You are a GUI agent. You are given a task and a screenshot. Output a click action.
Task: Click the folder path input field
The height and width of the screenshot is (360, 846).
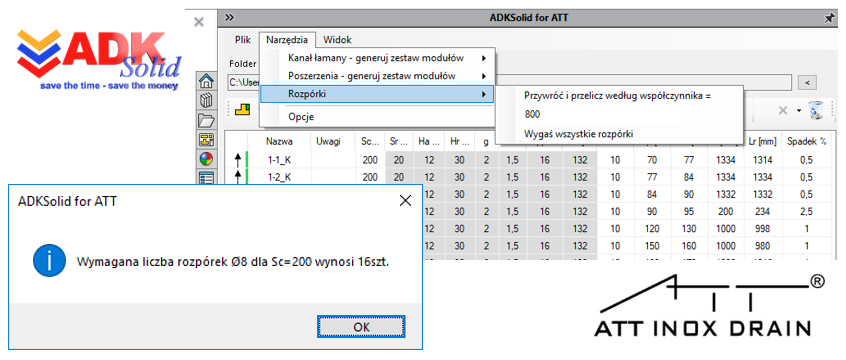(x=510, y=83)
